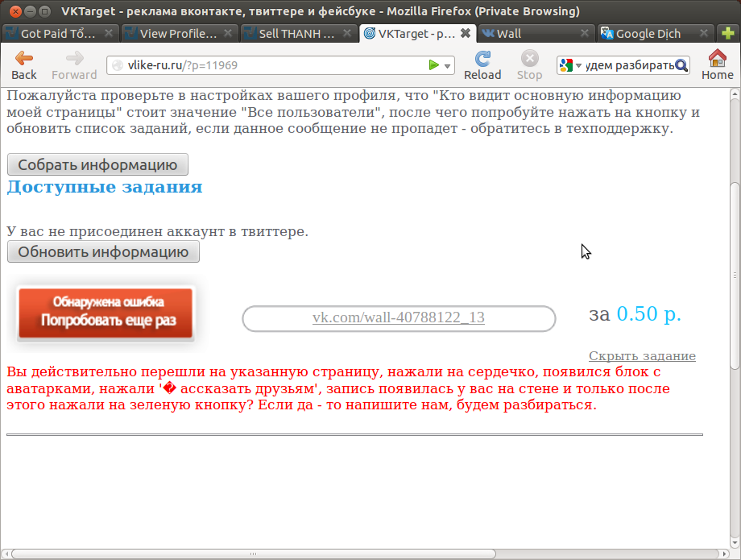The width and height of the screenshot is (741, 560).
Task: Click the Собрать информацию button
Action: pos(97,164)
